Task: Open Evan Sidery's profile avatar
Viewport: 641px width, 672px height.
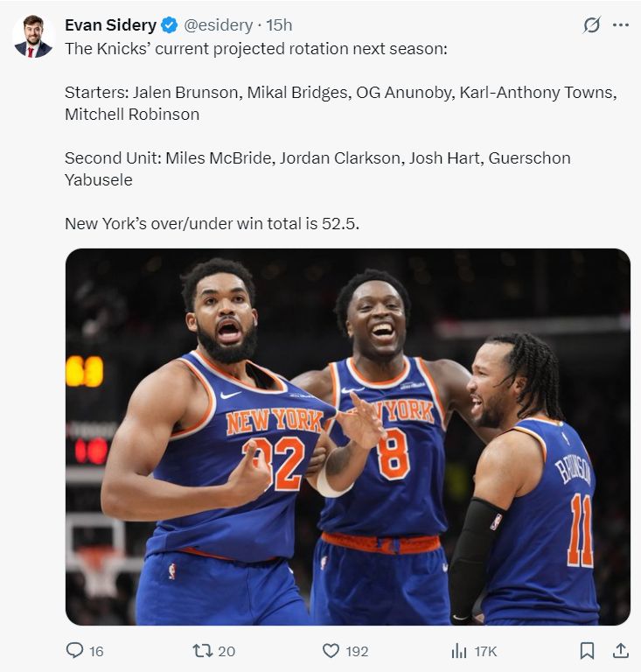Action: coord(33,37)
